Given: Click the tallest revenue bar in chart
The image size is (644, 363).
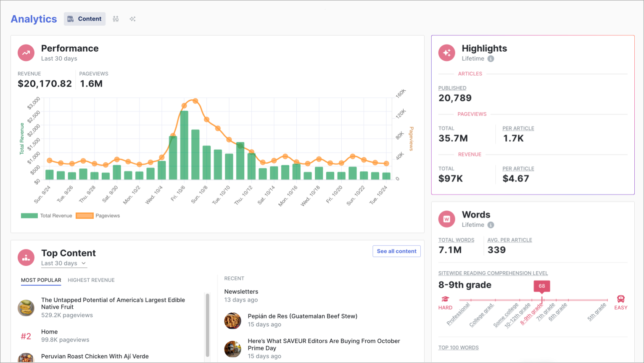Looking at the screenshot, I should click(x=184, y=146).
